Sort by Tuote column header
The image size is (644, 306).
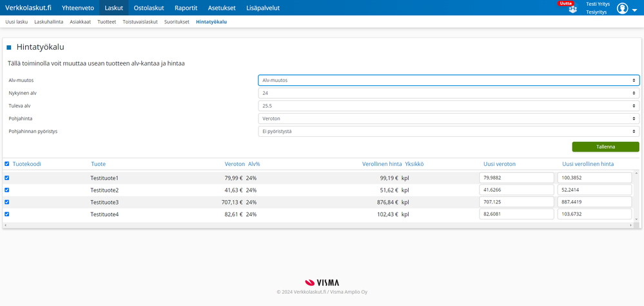click(98, 164)
